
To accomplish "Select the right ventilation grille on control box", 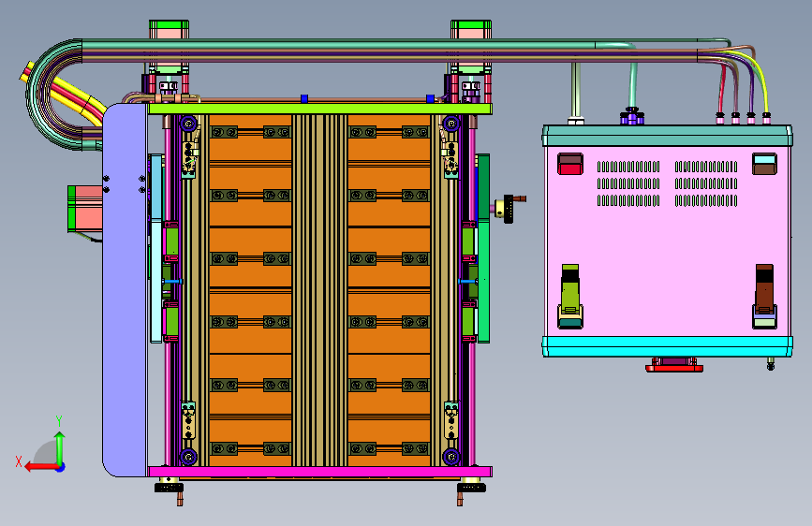I will pyautogui.click(x=706, y=183).
